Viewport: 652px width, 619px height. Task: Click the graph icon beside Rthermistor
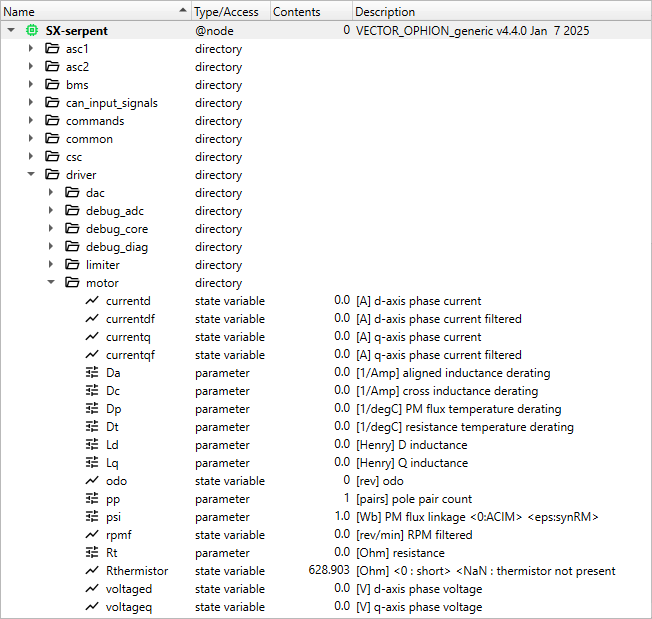click(92, 571)
